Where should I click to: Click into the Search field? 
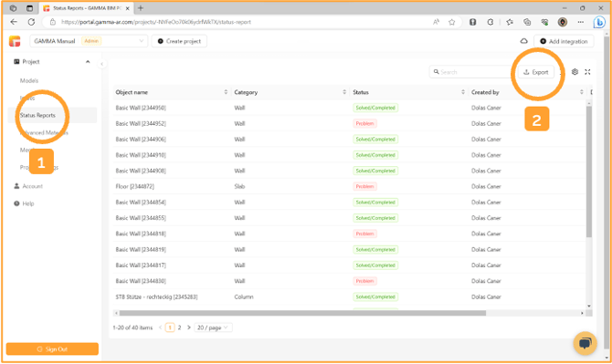pyautogui.click(x=470, y=72)
